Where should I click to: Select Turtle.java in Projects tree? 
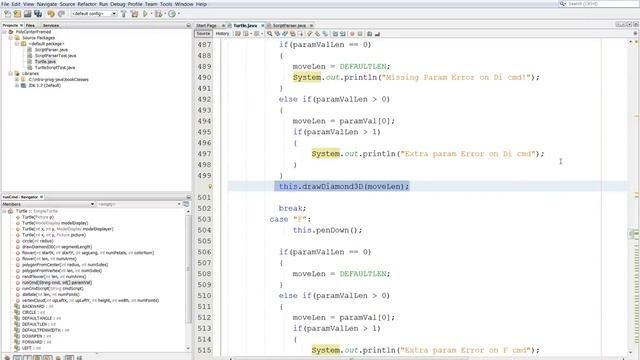point(45,62)
